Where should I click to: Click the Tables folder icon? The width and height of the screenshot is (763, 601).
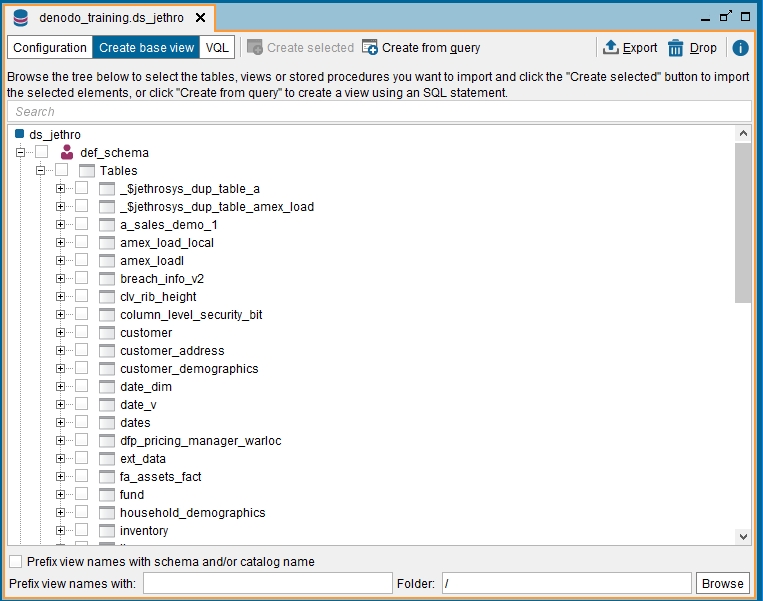tap(87, 171)
